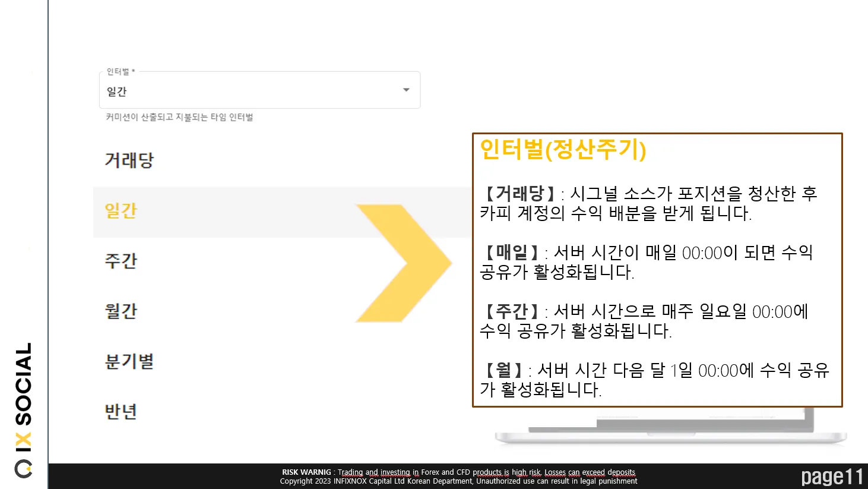Screen dimensions: 868x489
Task: Click the RISK WARNIG footer text
Action: coord(459,472)
